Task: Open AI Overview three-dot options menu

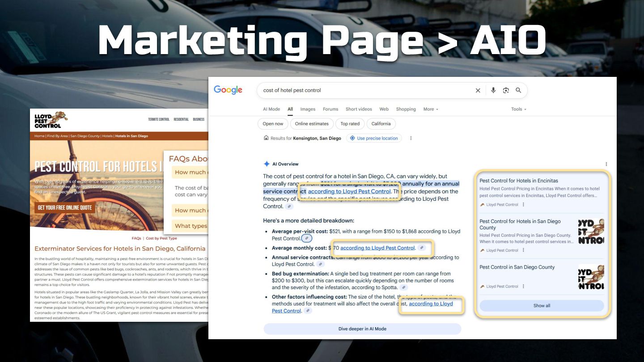Action: pos(606,164)
